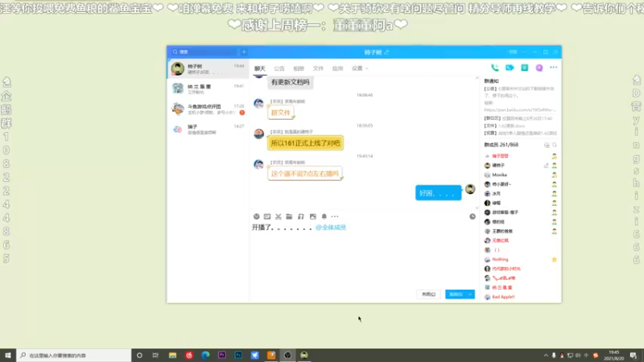The image size is (644, 362).
Task: Click the 关闭 close chat button
Action: point(428,294)
